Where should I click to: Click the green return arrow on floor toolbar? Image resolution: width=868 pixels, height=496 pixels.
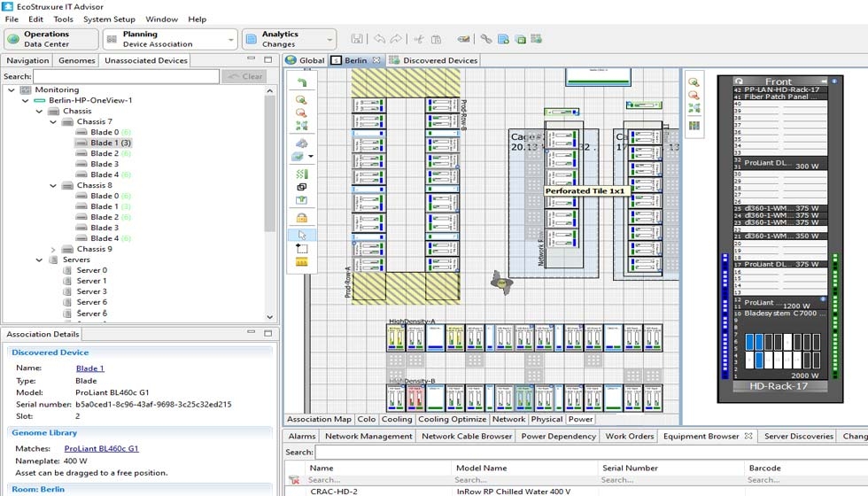point(302,82)
